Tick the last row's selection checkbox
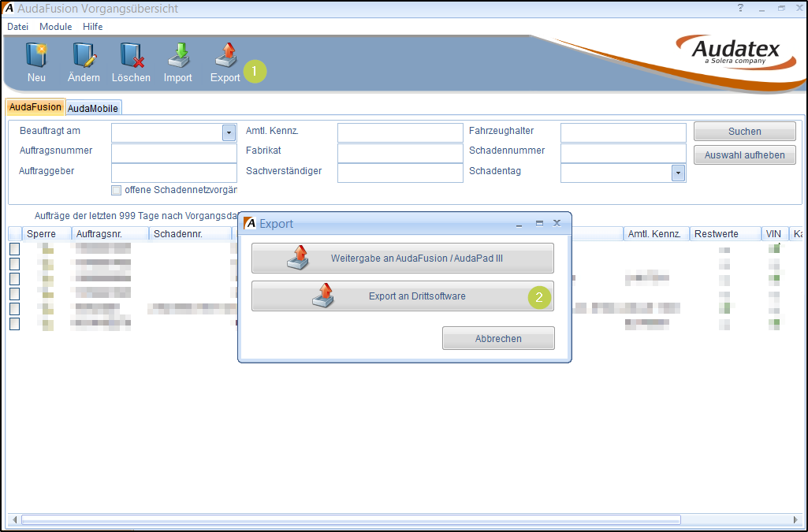This screenshot has height=532, width=808. click(x=14, y=323)
